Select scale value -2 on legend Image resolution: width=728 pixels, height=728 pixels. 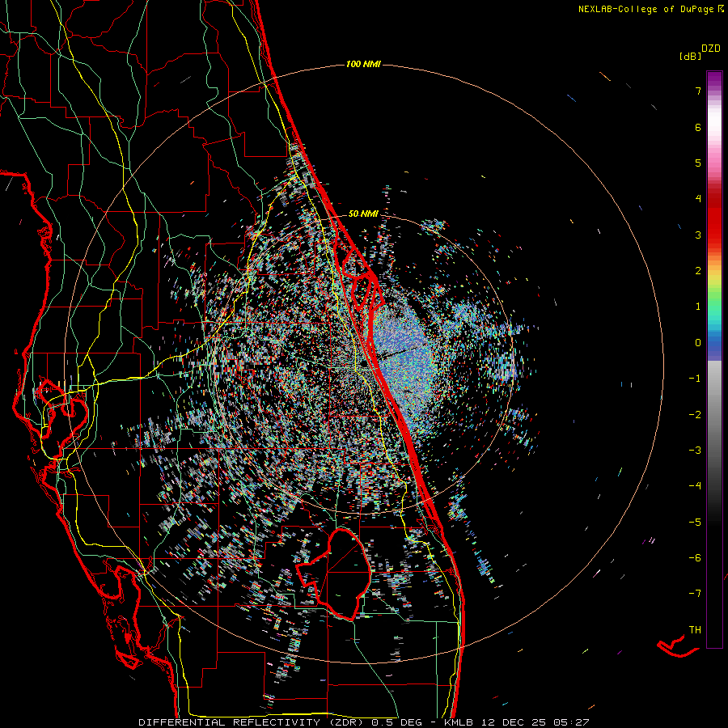point(695,415)
